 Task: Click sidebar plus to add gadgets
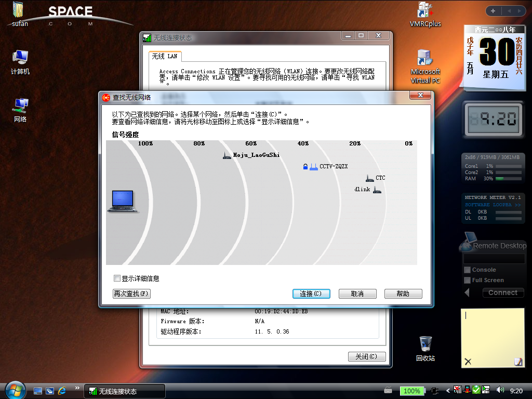[x=493, y=11]
